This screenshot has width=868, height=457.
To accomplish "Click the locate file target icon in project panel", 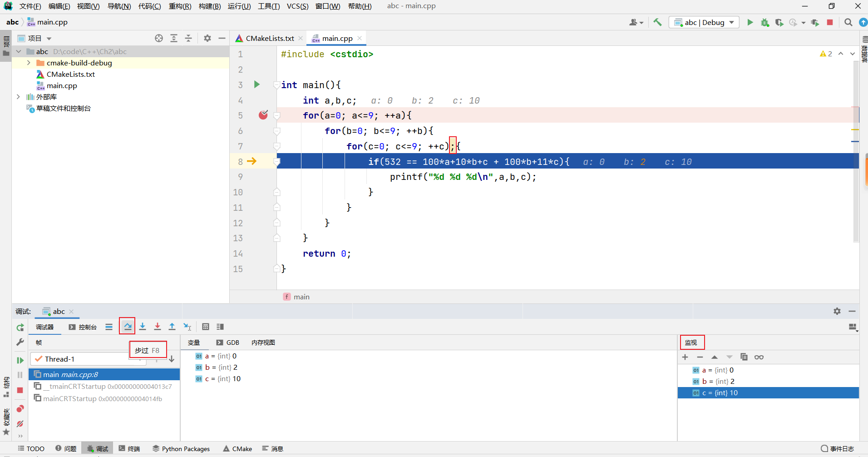I will tap(159, 38).
